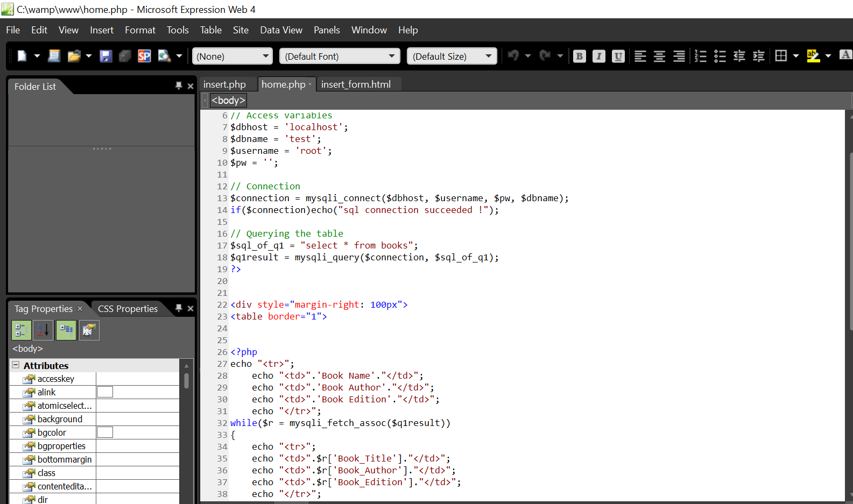Screen dimensions: 853x504
Task: Increase indent position
Action: tap(759, 56)
